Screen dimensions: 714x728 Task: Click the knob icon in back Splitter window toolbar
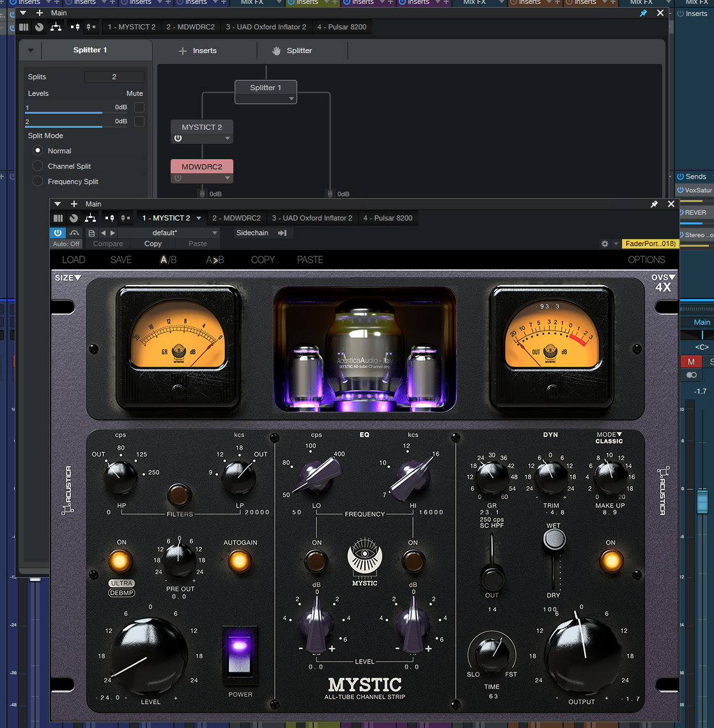[x=40, y=27]
